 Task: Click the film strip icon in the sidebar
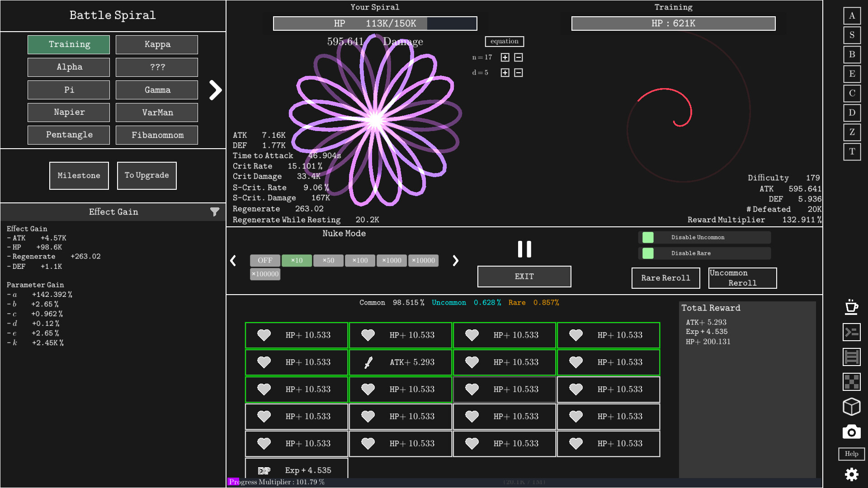coord(852,357)
